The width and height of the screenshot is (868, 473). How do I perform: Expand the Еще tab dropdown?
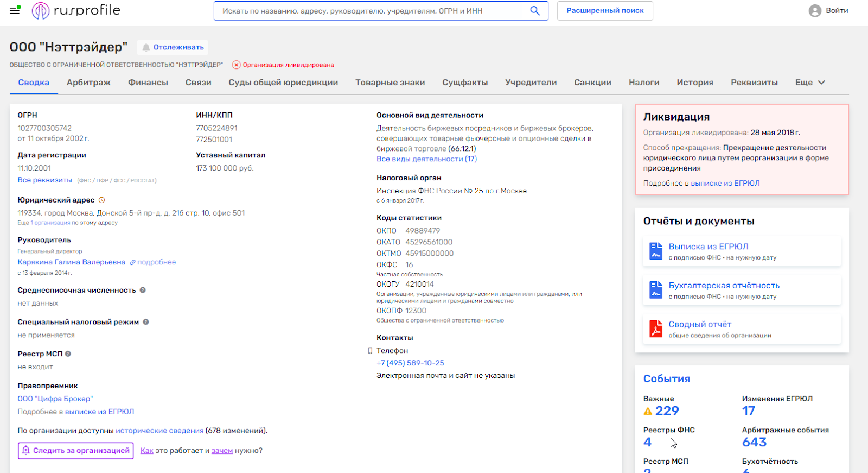pyautogui.click(x=810, y=83)
